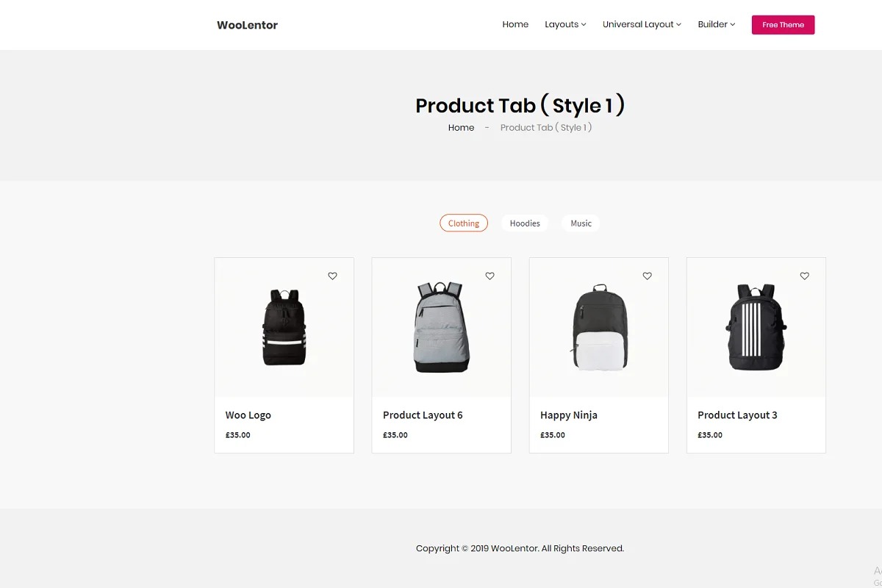View the Happy Ninja backpack thumbnail
Viewport: 882px width, 588px height.
(x=598, y=328)
